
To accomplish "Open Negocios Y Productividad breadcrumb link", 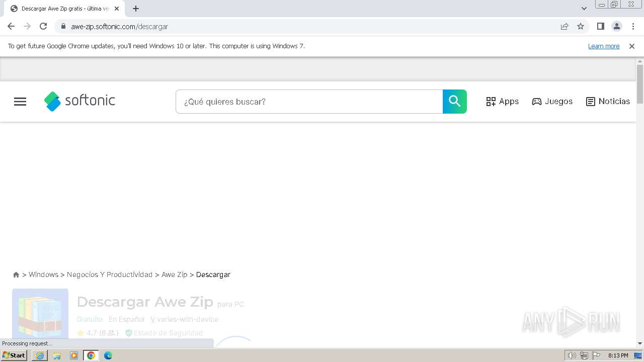I will [110, 275].
